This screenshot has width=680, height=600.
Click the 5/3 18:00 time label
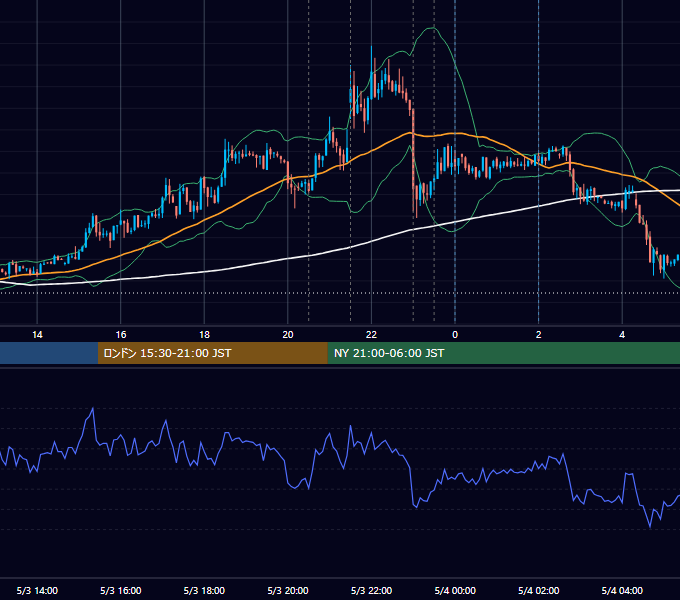(x=204, y=590)
